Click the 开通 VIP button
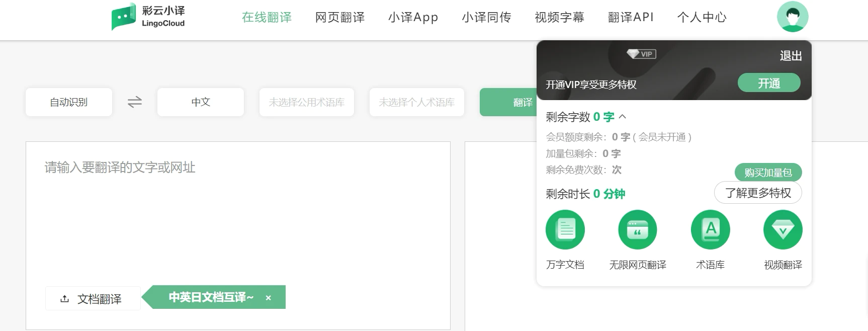Screen dimensions: 868x331 [x=768, y=83]
